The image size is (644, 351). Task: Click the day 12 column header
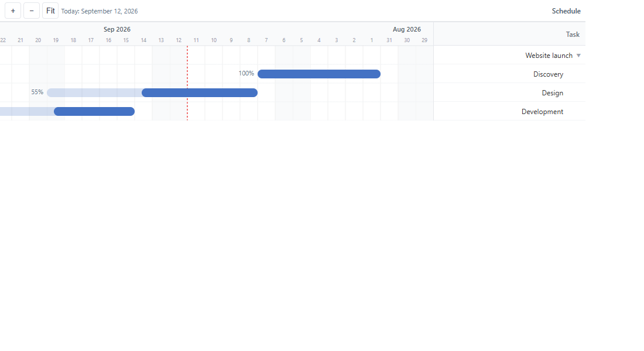tap(179, 40)
